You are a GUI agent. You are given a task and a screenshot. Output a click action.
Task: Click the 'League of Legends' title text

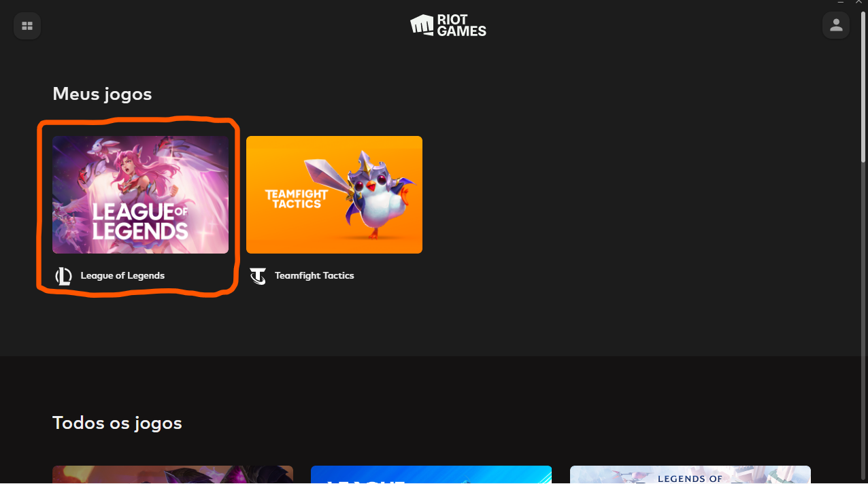click(x=122, y=276)
